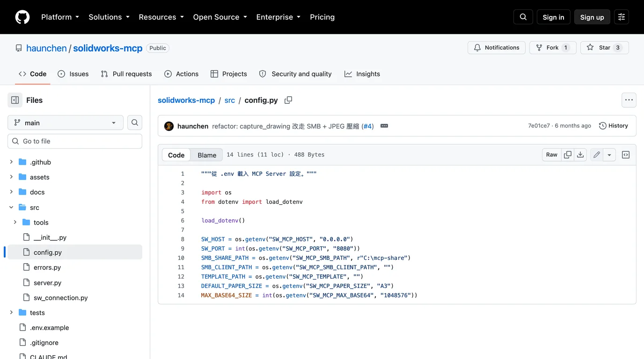The width and height of the screenshot is (644, 359).
Task: Fork the solidworks-mcp repository
Action: 553,48
